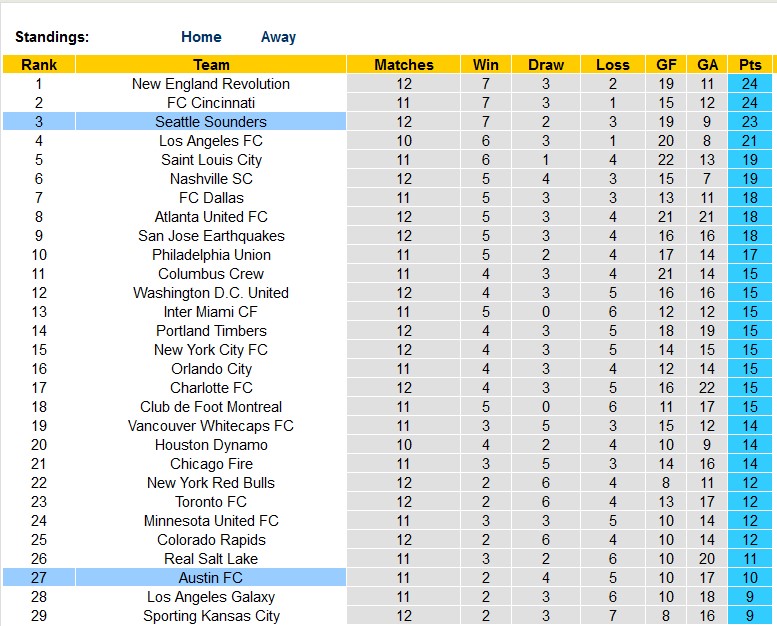Click the Rank column header
Screen dimensions: 777x626
click(x=38, y=65)
